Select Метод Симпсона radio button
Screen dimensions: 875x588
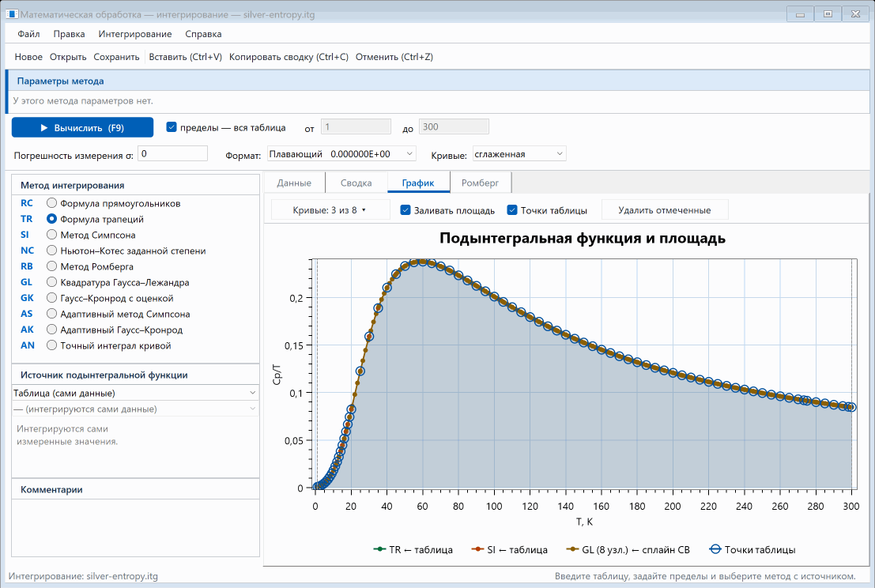52,235
